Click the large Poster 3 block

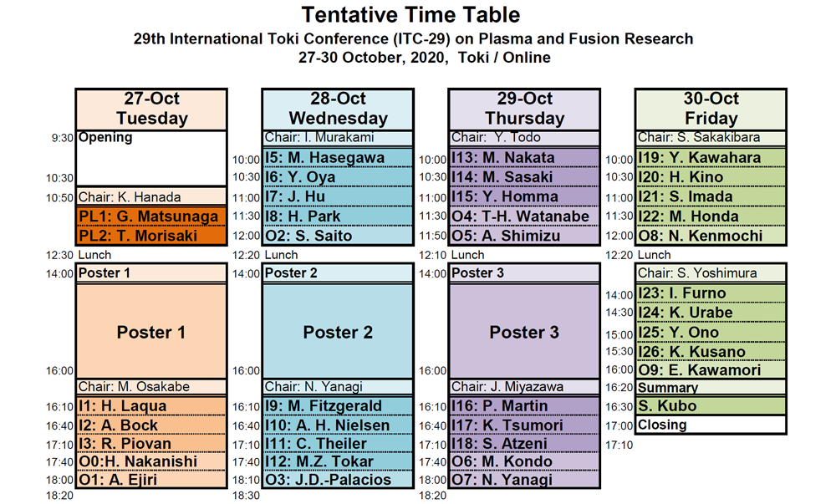point(525,331)
